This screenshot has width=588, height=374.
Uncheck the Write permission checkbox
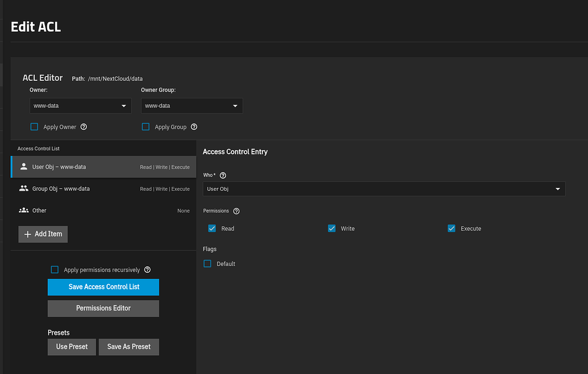click(x=331, y=228)
